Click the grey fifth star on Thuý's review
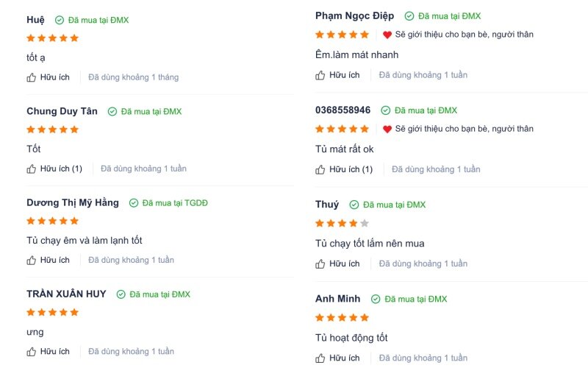588x368 pixels. click(364, 224)
